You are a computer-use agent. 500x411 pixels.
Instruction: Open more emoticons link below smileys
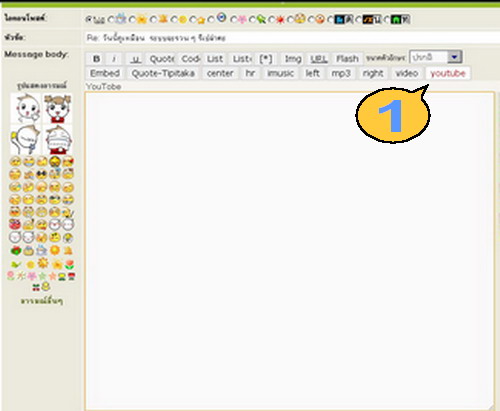42,301
